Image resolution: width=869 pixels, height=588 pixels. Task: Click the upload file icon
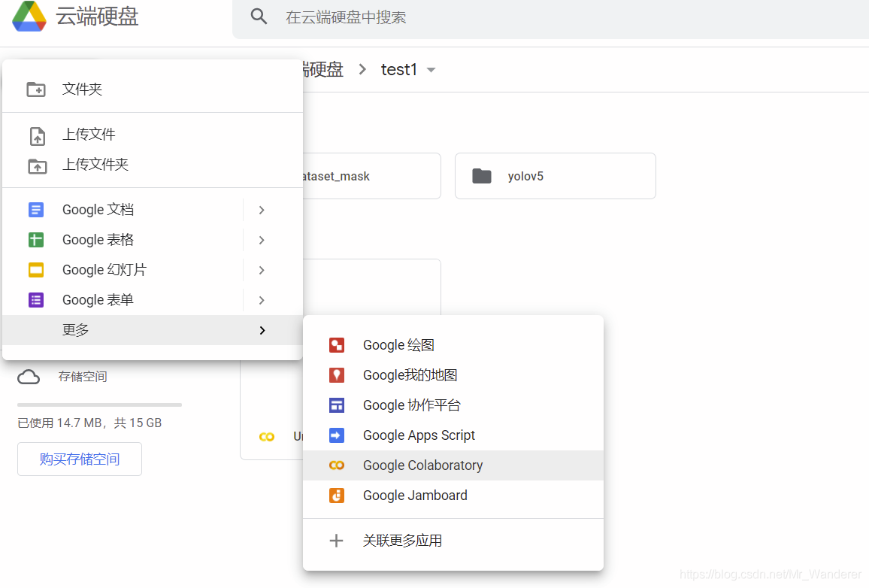tap(37, 136)
